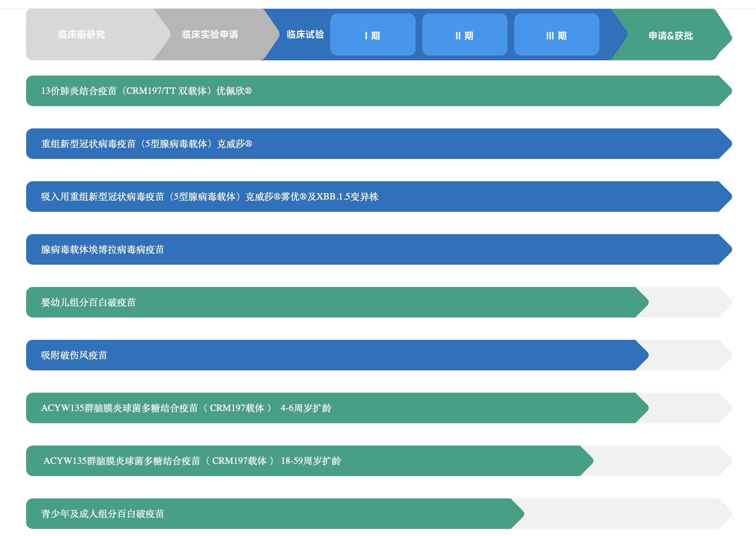The image size is (756, 536).
Task: Open ACYW135 vaccine 4-6周岁扩龄 bar
Action: point(337,408)
